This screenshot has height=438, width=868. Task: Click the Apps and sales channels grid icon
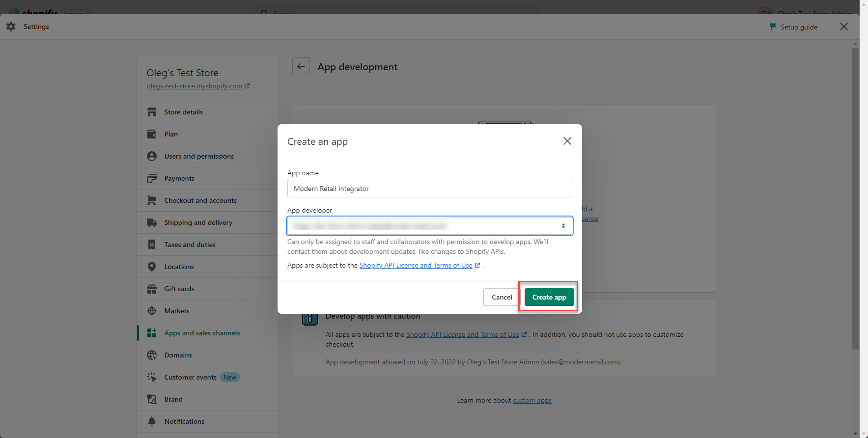pyautogui.click(x=152, y=333)
